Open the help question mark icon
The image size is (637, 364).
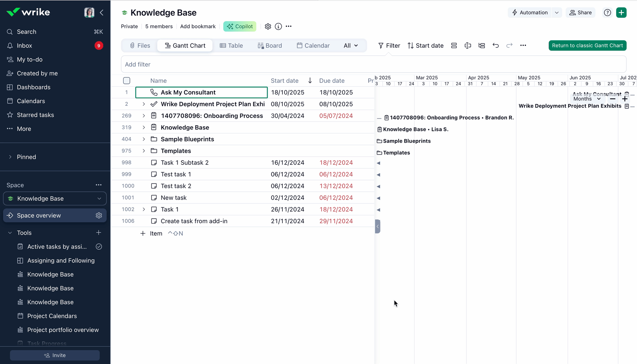[x=607, y=13]
